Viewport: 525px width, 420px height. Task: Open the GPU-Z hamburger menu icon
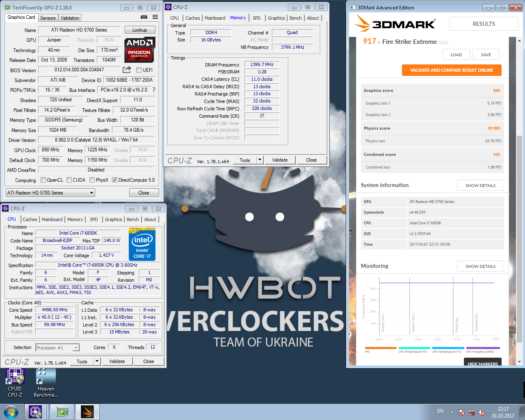coord(155,17)
